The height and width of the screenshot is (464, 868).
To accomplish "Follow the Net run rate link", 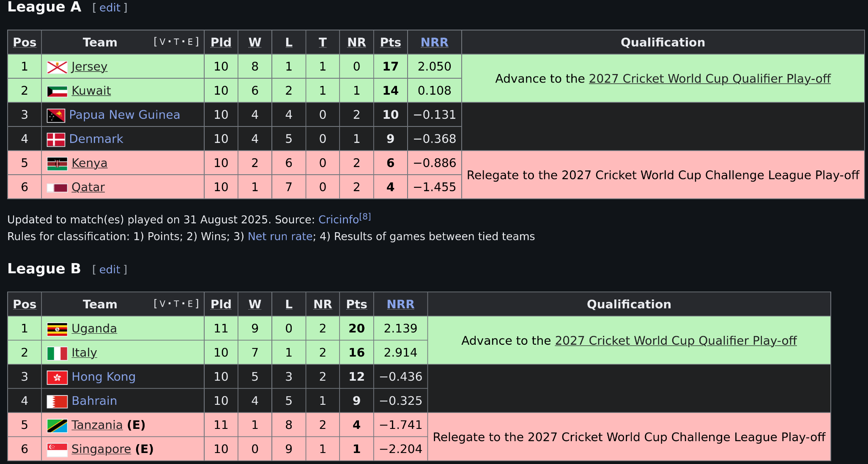I will (x=280, y=236).
